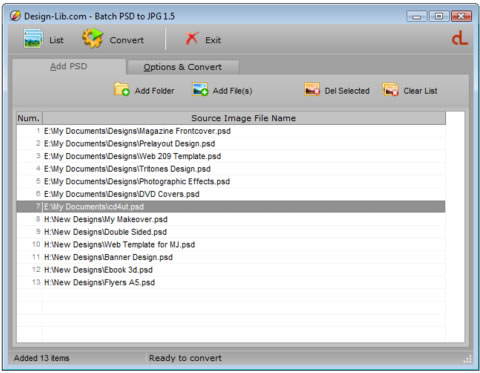Switch to the Add PSD tab
The image size is (480, 373).
pyautogui.click(x=69, y=66)
